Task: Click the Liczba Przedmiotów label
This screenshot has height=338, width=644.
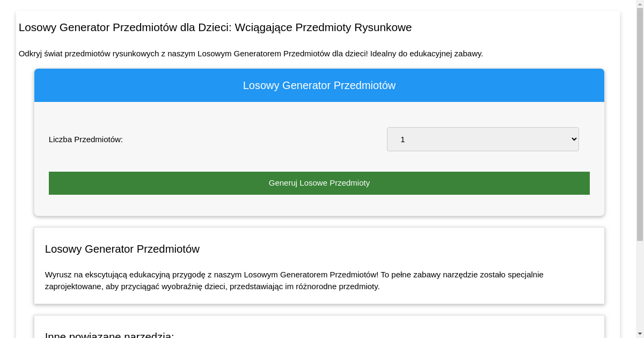Action: pyautogui.click(x=85, y=139)
